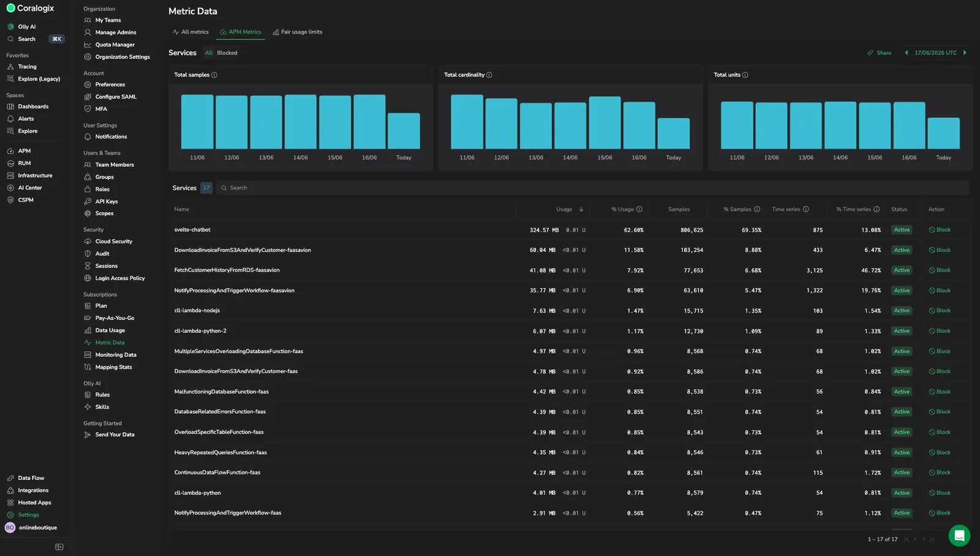Open AI Center

(30, 188)
